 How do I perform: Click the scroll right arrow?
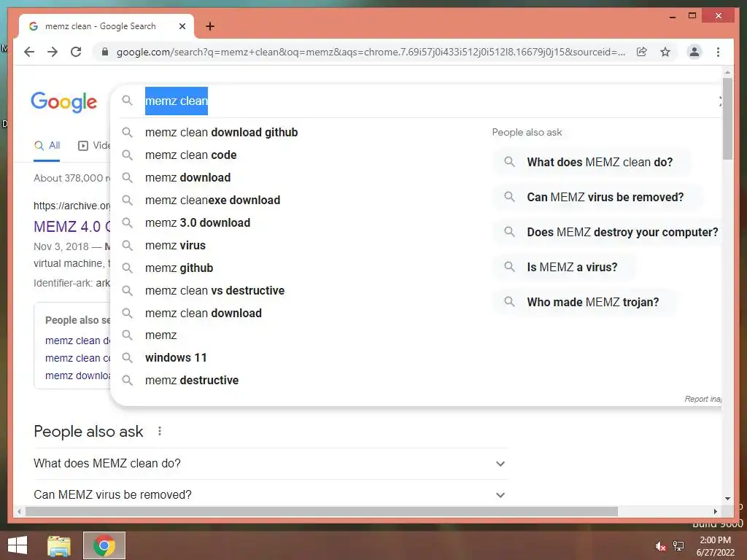[715, 511]
